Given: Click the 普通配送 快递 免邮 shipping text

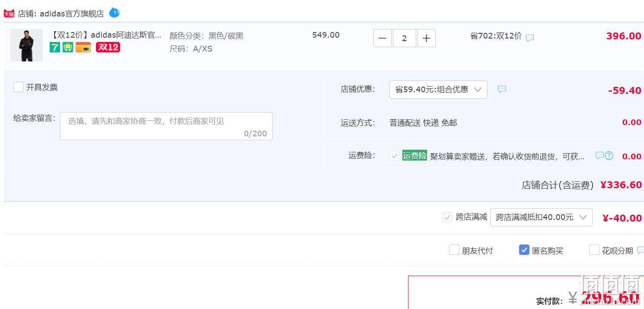Looking at the screenshot, I should 423,123.
